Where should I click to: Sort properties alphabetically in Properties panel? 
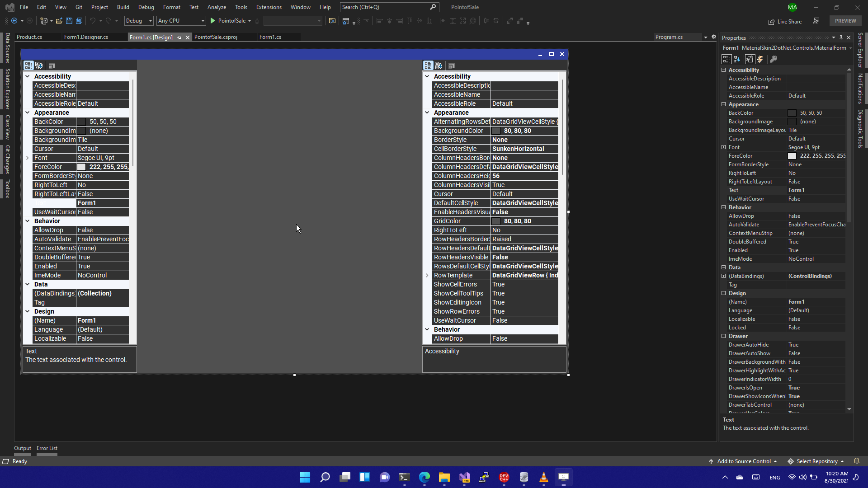(x=737, y=59)
